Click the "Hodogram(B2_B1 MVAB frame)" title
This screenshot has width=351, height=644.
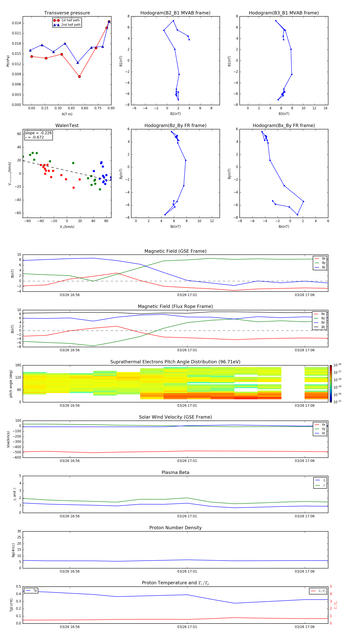click(x=175, y=13)
